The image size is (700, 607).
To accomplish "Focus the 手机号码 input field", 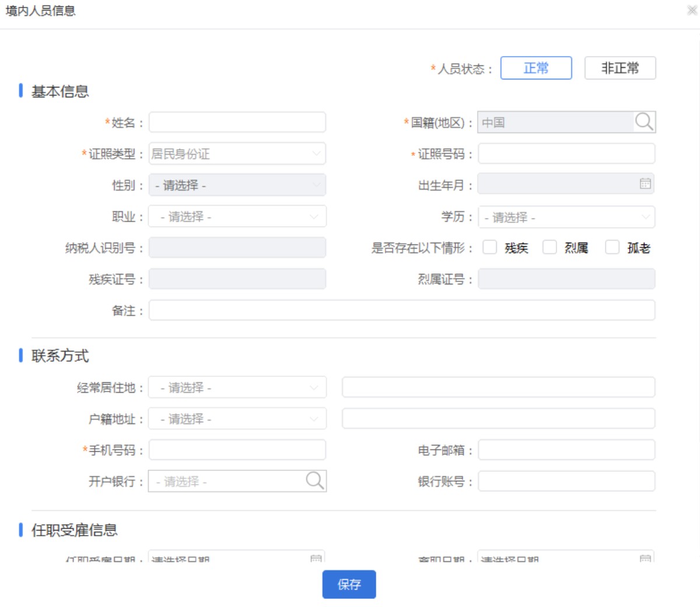I will point(237,450).
